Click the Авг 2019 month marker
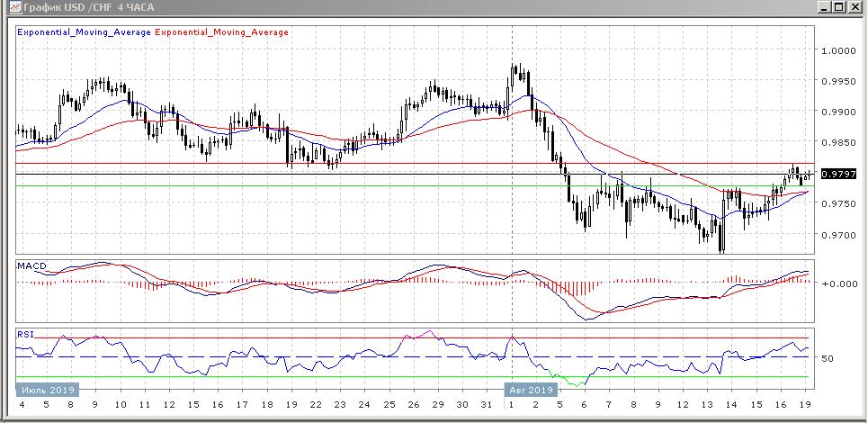The image size is (868, 423). click(x=529, y=390)
